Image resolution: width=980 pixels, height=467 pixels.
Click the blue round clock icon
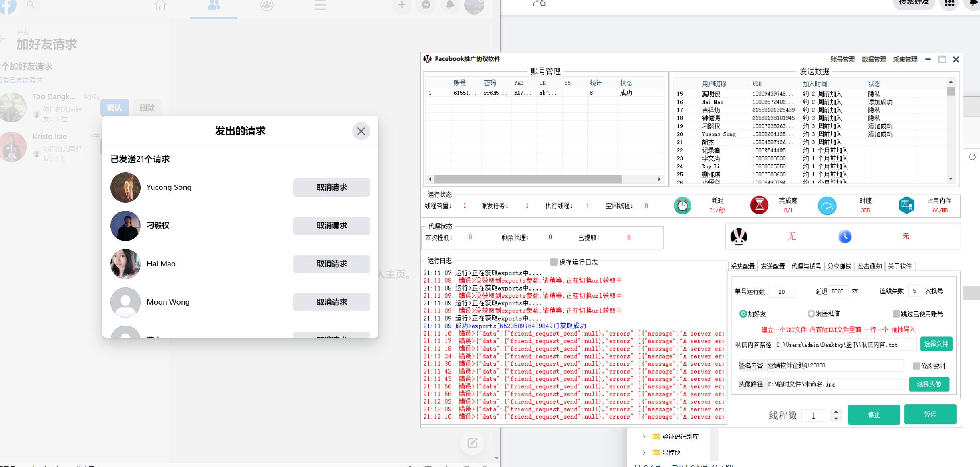845,237
